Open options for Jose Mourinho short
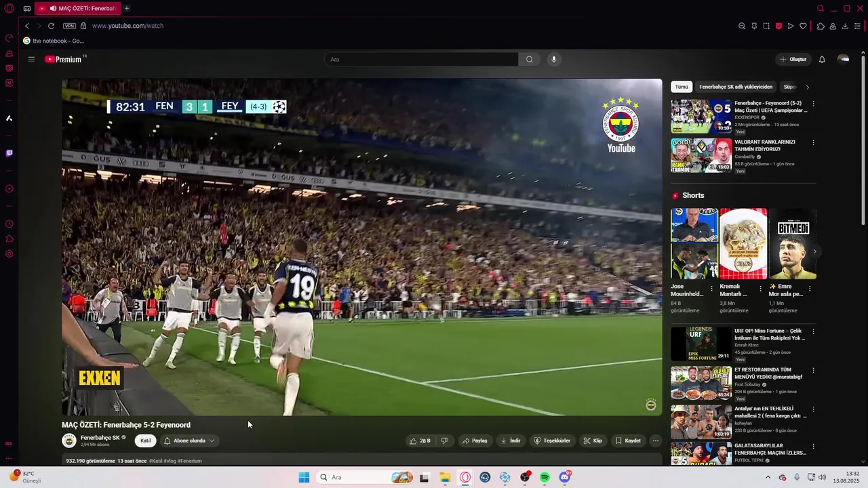 click(x=711, y=288)
